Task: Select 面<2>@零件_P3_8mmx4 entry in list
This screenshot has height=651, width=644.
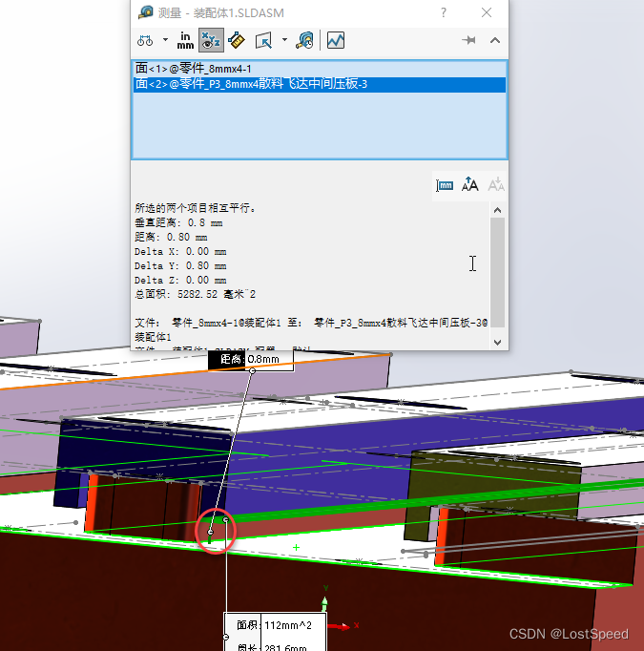Action: 320,84
